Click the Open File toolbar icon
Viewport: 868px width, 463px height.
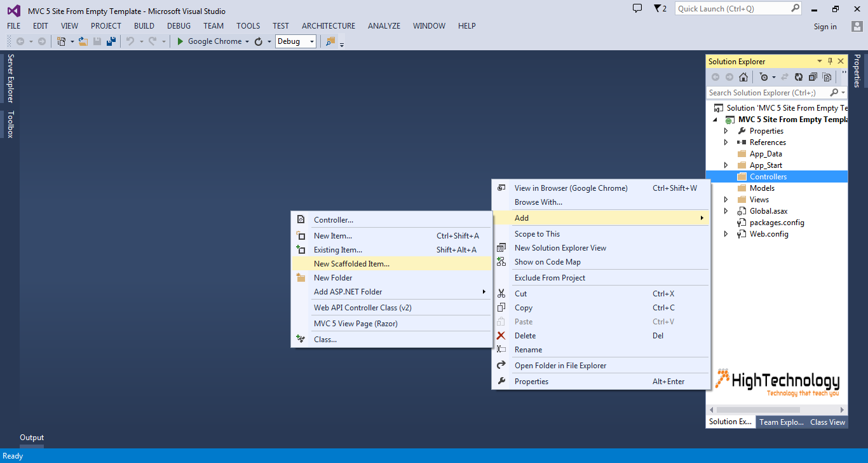(83, 41)
